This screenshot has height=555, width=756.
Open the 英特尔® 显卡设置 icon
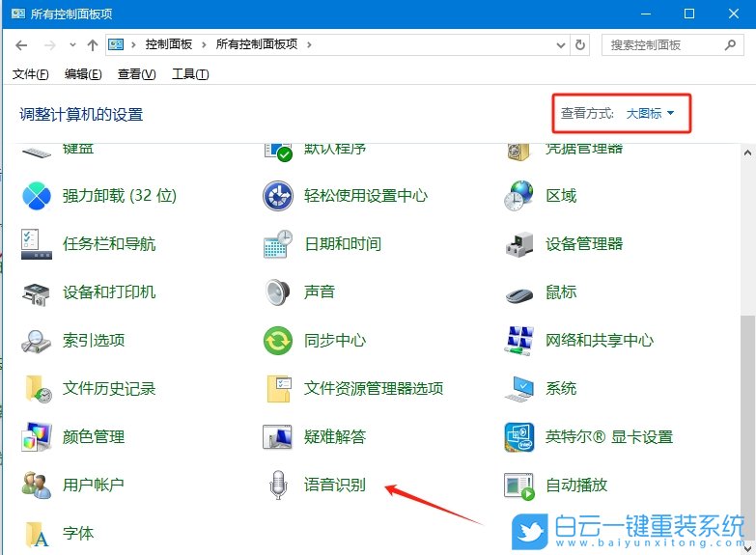pos(518,437)
